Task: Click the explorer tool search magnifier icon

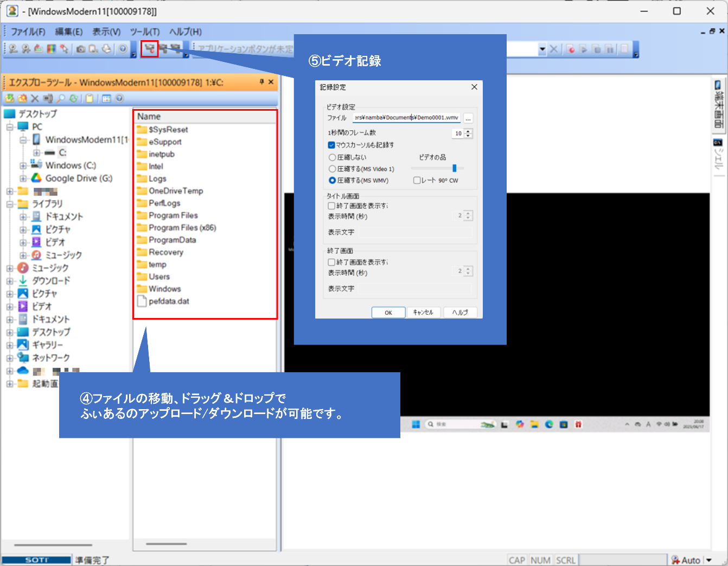Action: (x=61, y=98)
